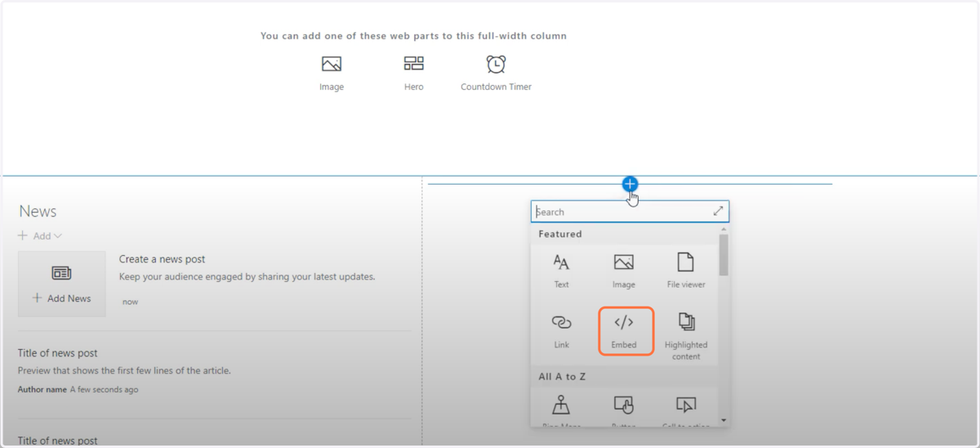Select the Embed web part
980x448 pixels.
point(626,331)
